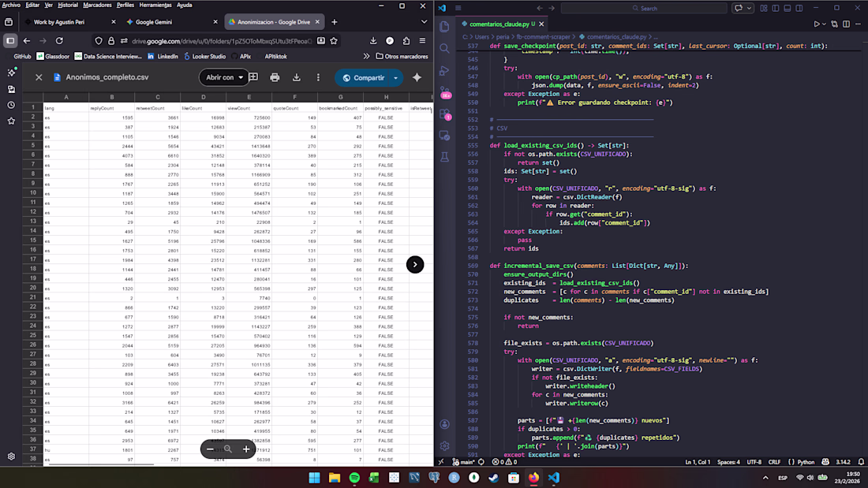Screen dimensions: 868x488
Task: Expand the Compartir share options arrow
Action: pos(395,77)
